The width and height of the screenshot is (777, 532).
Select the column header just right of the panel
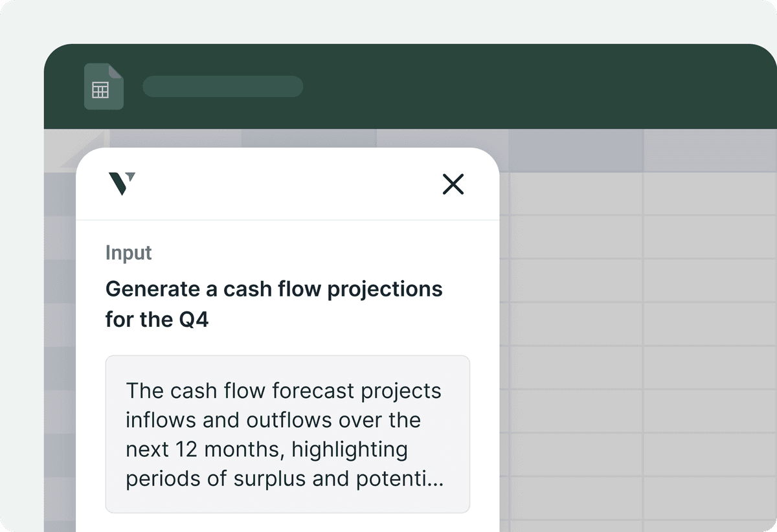(x=576, y=150)
